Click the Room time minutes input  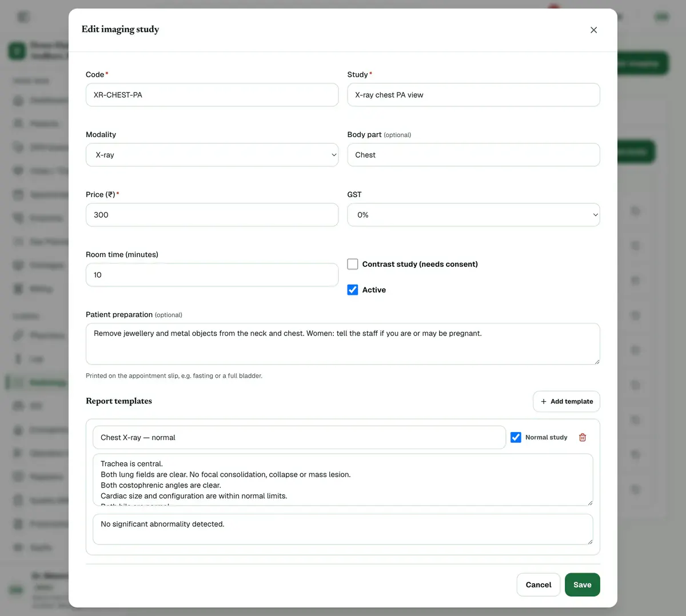point(212,275)
